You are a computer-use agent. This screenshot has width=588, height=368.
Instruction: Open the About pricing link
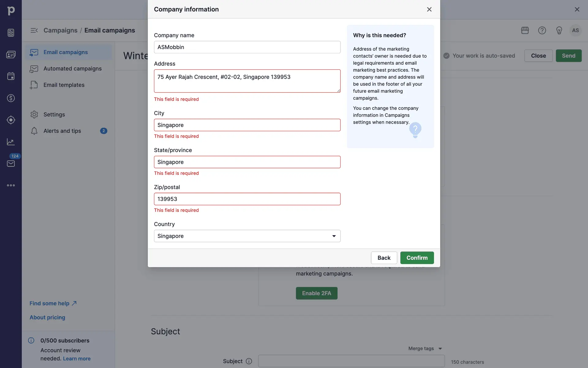coord(47,317)
